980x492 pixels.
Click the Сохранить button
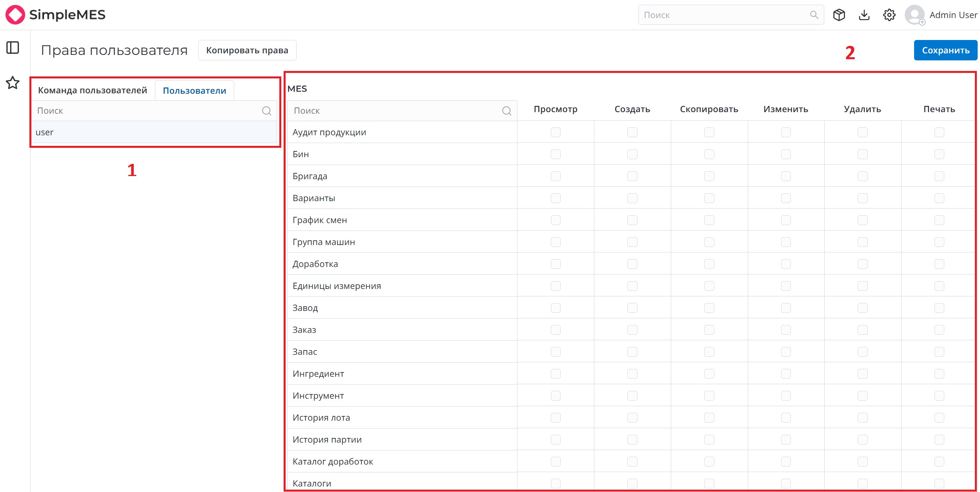(x=945, y=50)
